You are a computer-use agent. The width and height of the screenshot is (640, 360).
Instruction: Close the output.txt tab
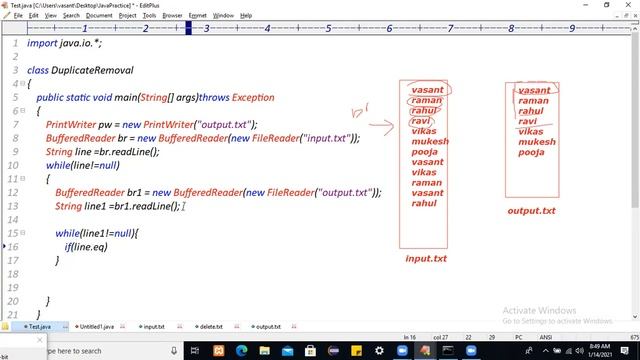(x=294, y=327)
